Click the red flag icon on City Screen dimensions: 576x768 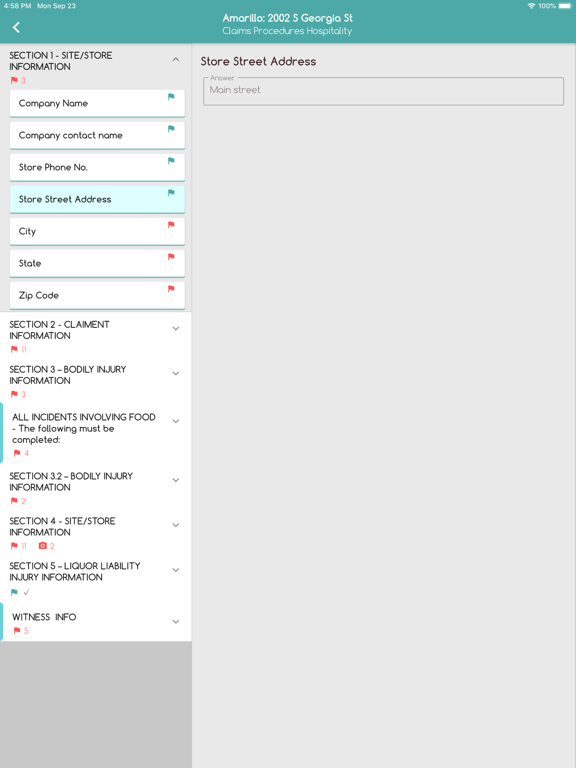click(x=171, y=224)
